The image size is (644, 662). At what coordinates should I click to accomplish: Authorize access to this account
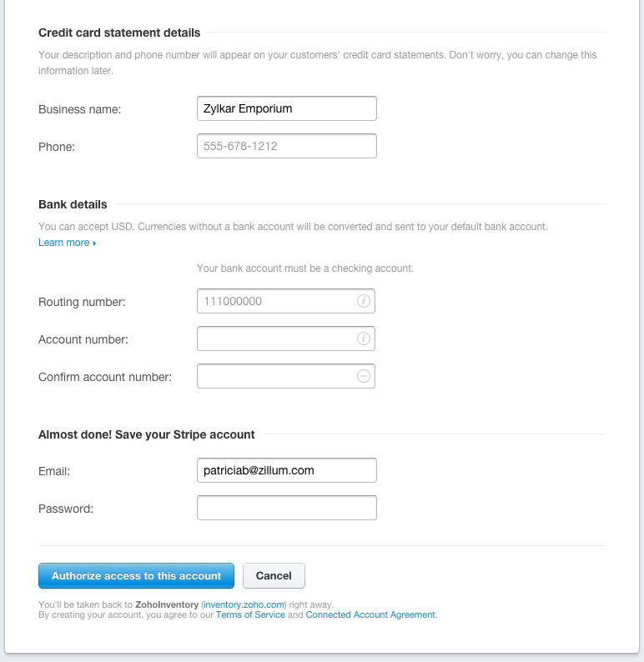pyautogui.click(x=136, y=575)
